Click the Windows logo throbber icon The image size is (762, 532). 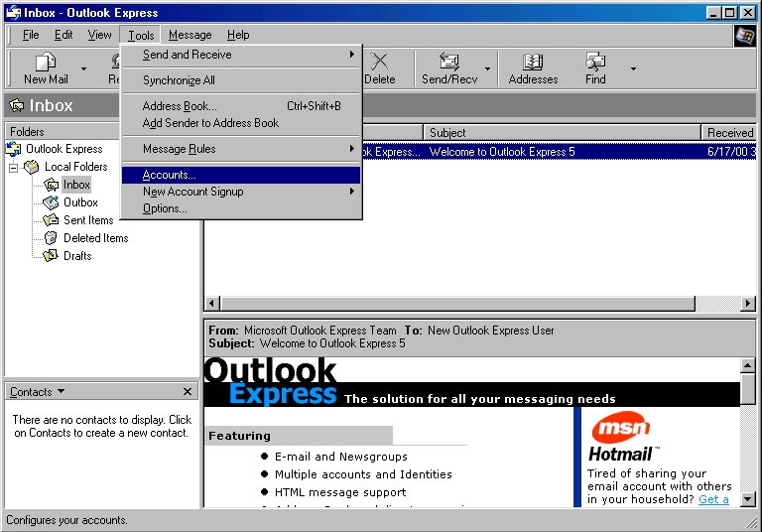744,36
